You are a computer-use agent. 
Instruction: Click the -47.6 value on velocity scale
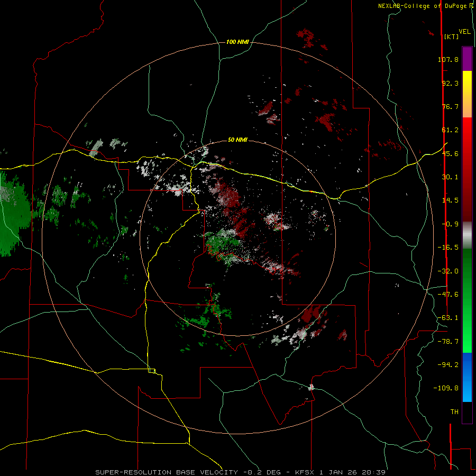pyautogui.click(x=448, y=295)
